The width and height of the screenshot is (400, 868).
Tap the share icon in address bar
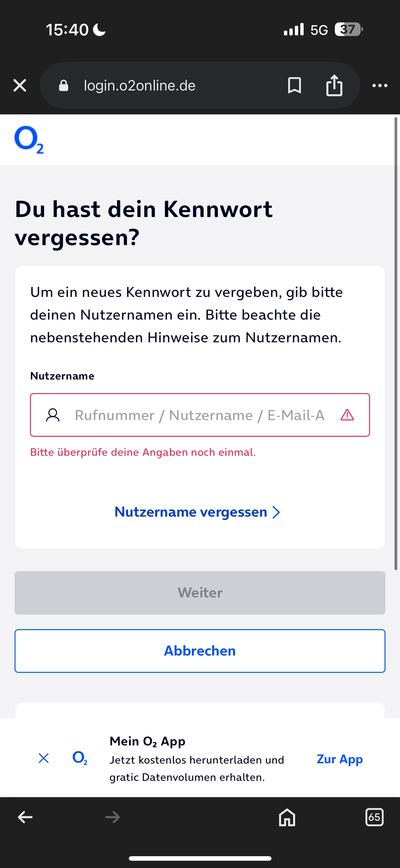point(334,85)
